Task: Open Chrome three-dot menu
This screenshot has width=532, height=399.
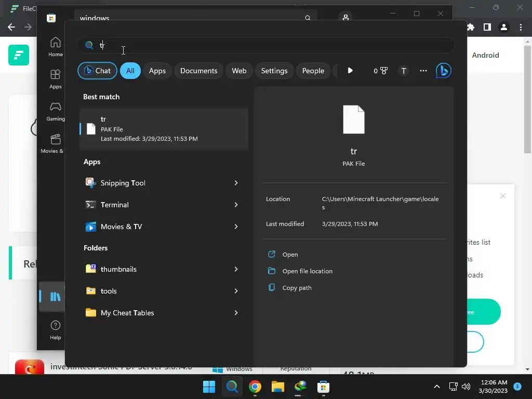Action: tap(521, 27)
